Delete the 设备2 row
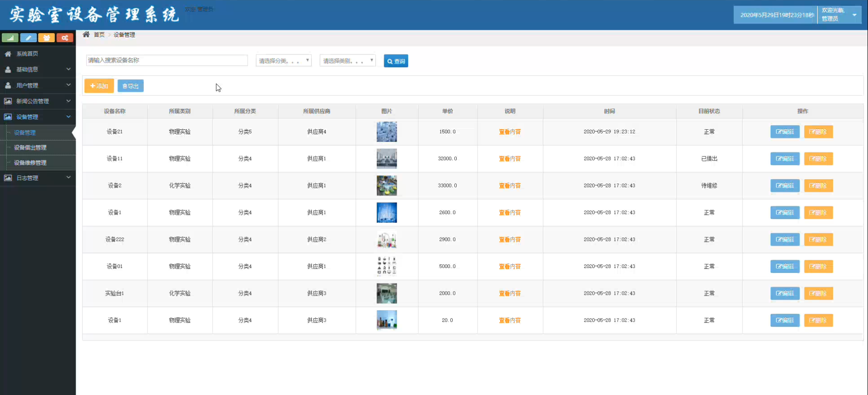Viewport: 868px width, 395px height. click(818, 185)
